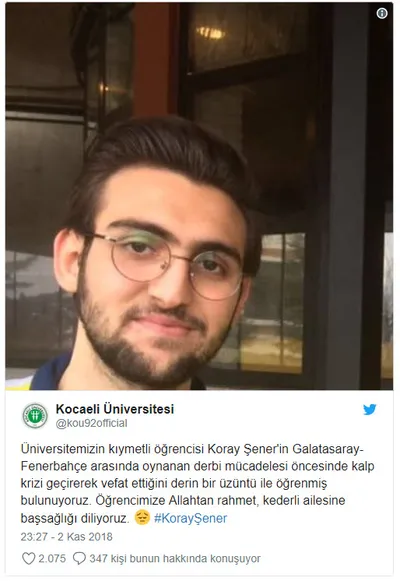Screen dimensions: 400x581
Task: View the 347 kişi bunun hakkında konuşuyor replies
Action: point(175,558)
